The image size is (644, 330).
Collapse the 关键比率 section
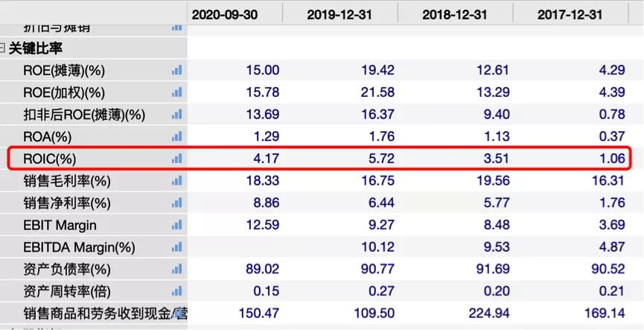click(x=2, y=48)
